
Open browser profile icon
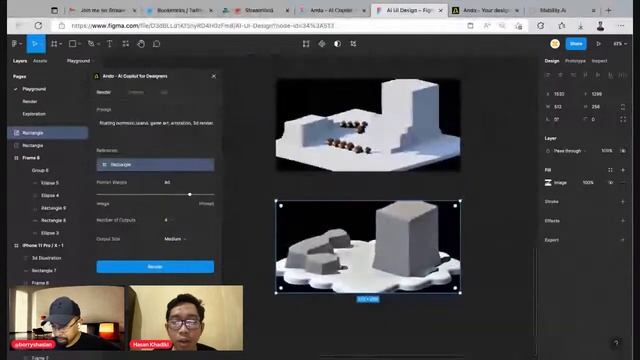(600, 26)
